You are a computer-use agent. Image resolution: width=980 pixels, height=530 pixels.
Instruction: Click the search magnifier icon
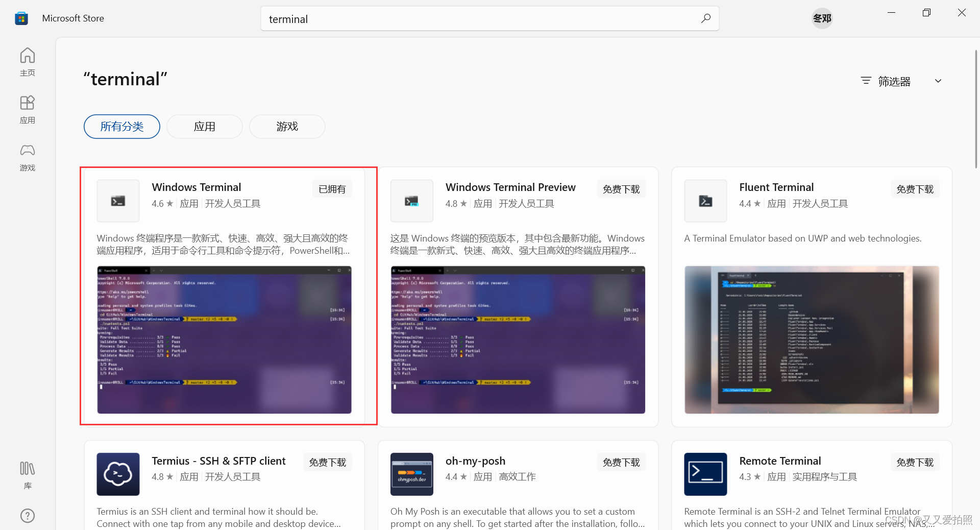point(706,18)
